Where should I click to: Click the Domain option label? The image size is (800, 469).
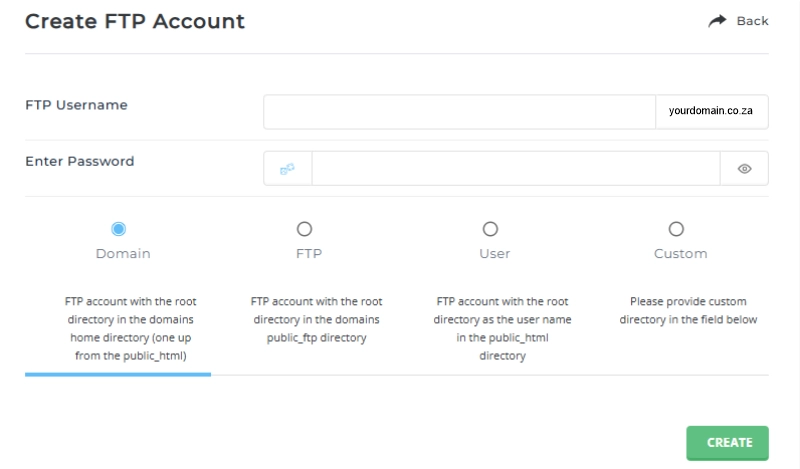(123, 254)
